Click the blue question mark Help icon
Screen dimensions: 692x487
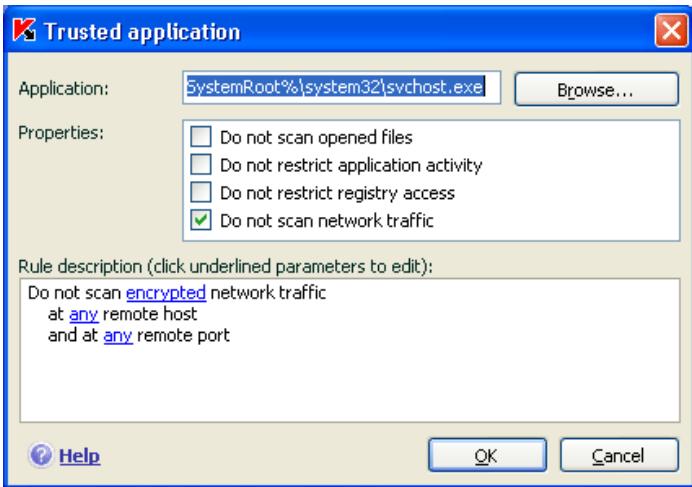pos(41,455)
